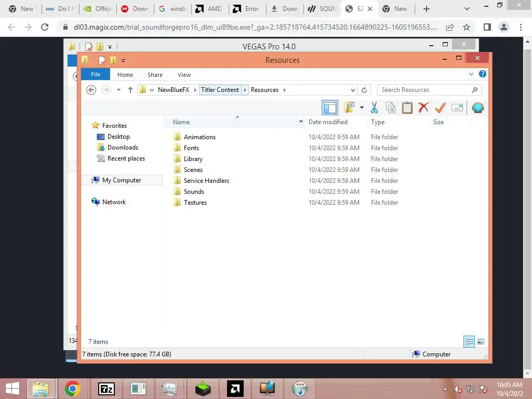The height and width of the screenshot is (399, 532).
Task: Select the Textures folder
Action: 195,202
